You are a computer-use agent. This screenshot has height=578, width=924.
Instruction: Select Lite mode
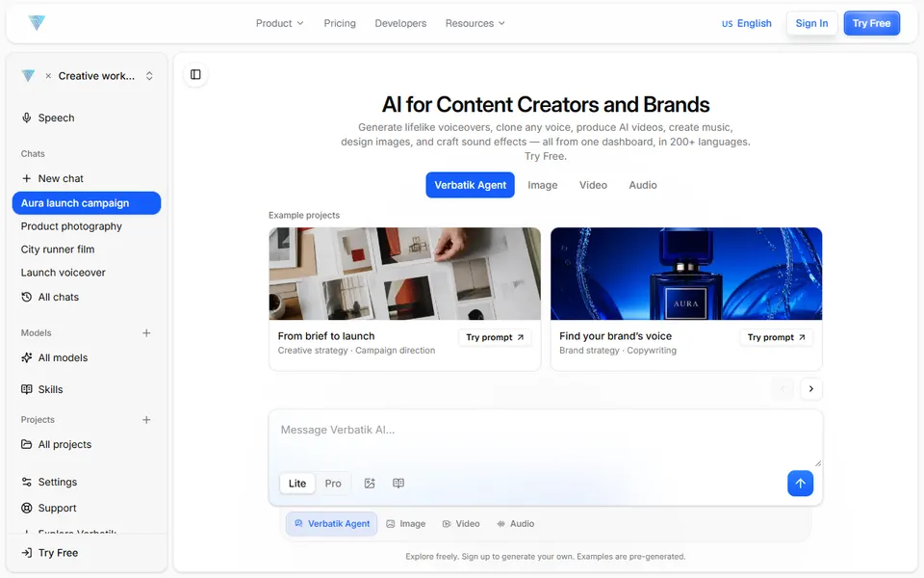coord(297,483)
